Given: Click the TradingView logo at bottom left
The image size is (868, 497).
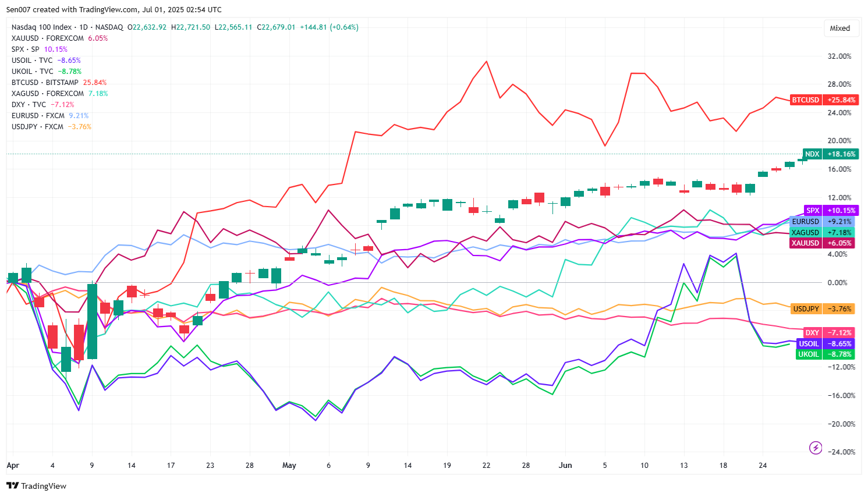Looking at the screenshot, I should 37,486.
